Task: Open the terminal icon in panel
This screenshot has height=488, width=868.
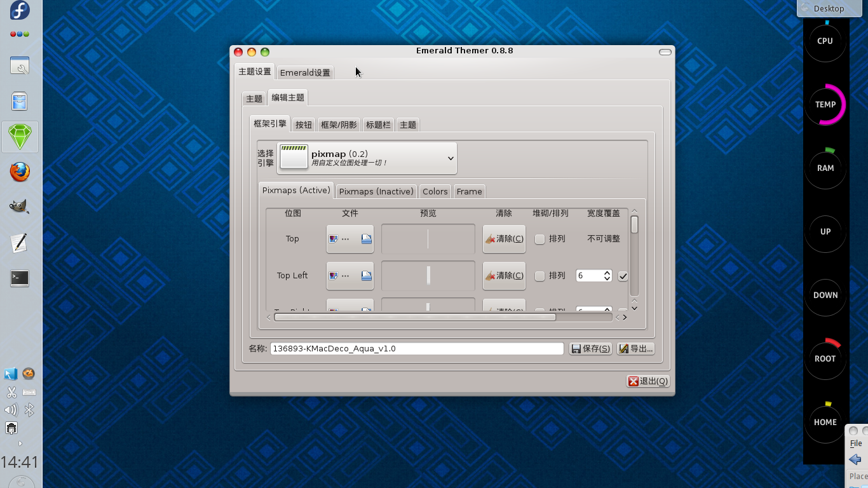Action: tap(20, 278)
